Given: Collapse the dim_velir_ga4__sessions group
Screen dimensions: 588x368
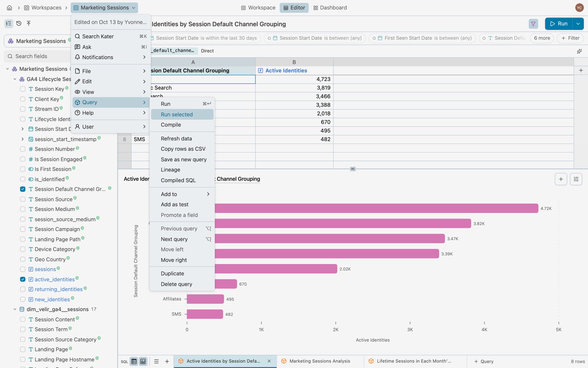Looking at the screenshot, I should click(x=15, y=309).
